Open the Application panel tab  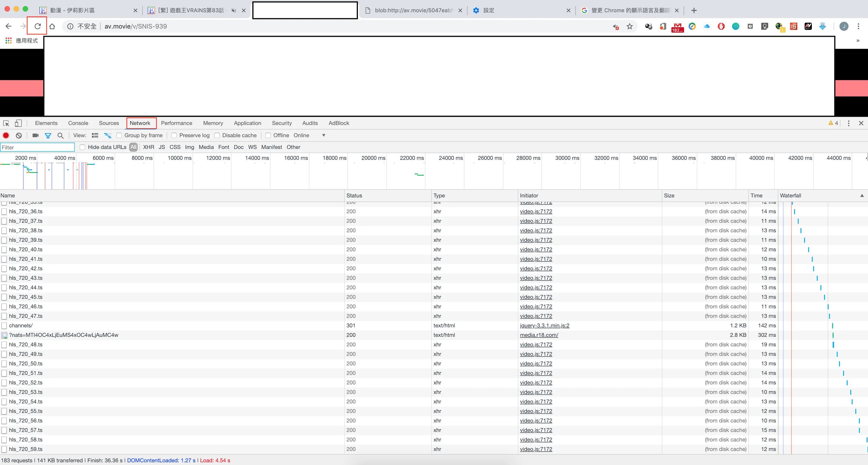click(x=247, y=123)
